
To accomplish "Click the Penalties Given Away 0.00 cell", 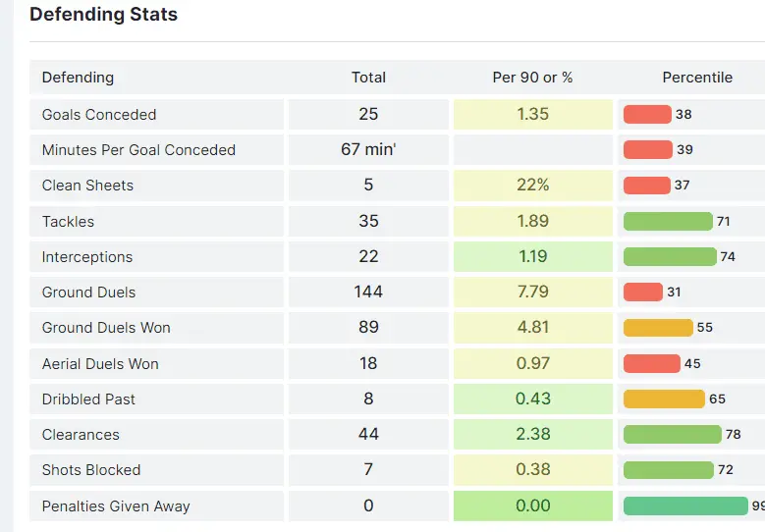I will tap(532, 505).
